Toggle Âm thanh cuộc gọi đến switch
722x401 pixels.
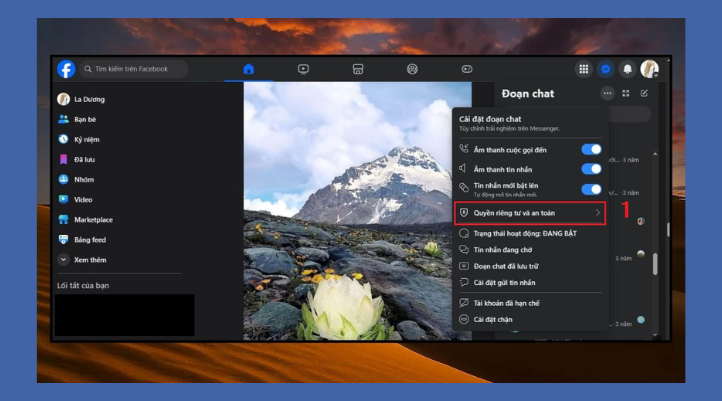pos(591,150)
